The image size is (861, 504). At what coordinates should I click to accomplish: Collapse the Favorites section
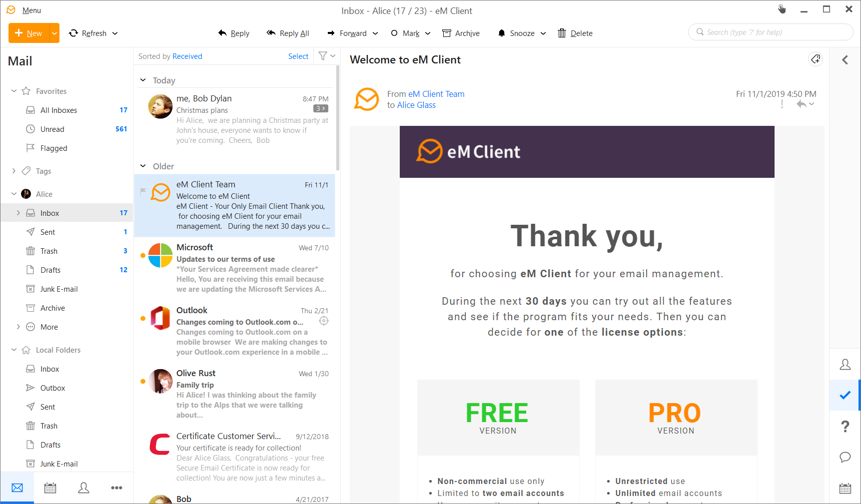14,91
